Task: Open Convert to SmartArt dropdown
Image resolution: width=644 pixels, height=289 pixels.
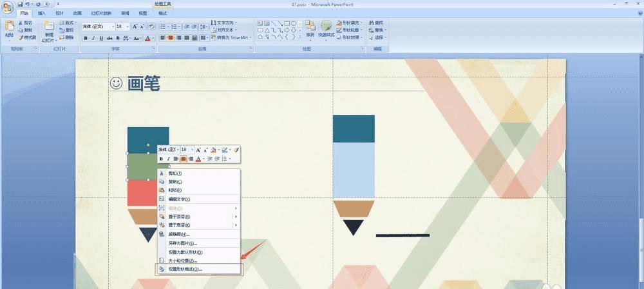Action: pos(232,37)
